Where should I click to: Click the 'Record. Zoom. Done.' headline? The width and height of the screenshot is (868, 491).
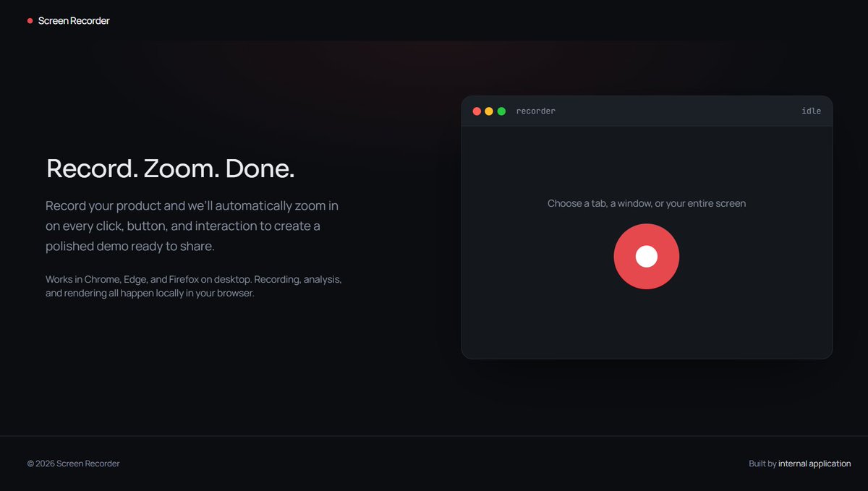[171, 168]
